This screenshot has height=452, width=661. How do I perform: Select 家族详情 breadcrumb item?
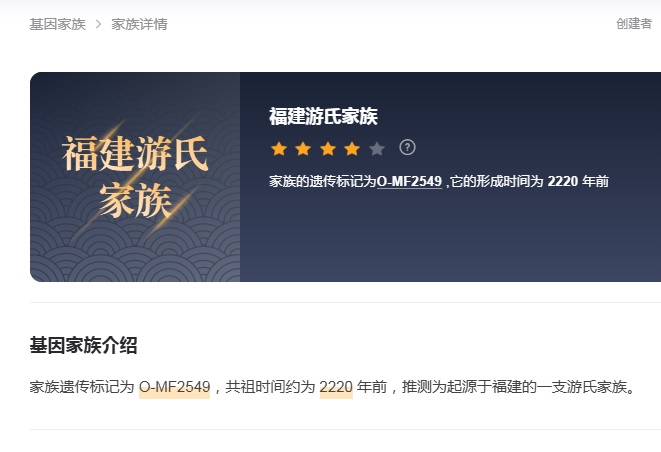(x=140, y=24)
